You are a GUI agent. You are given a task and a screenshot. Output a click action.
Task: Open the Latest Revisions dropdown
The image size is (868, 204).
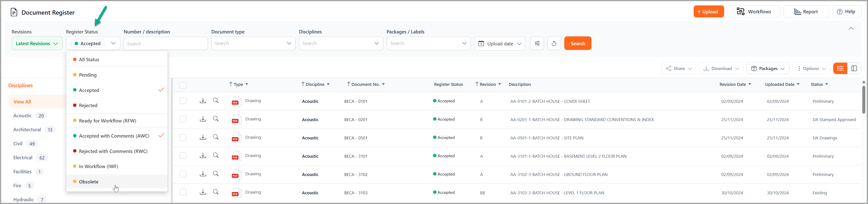point(37,43)
